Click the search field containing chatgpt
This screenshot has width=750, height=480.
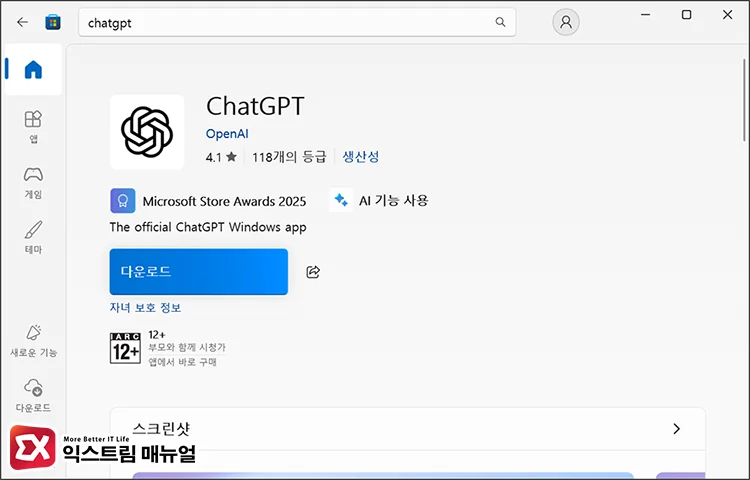[x=297, y=22]
